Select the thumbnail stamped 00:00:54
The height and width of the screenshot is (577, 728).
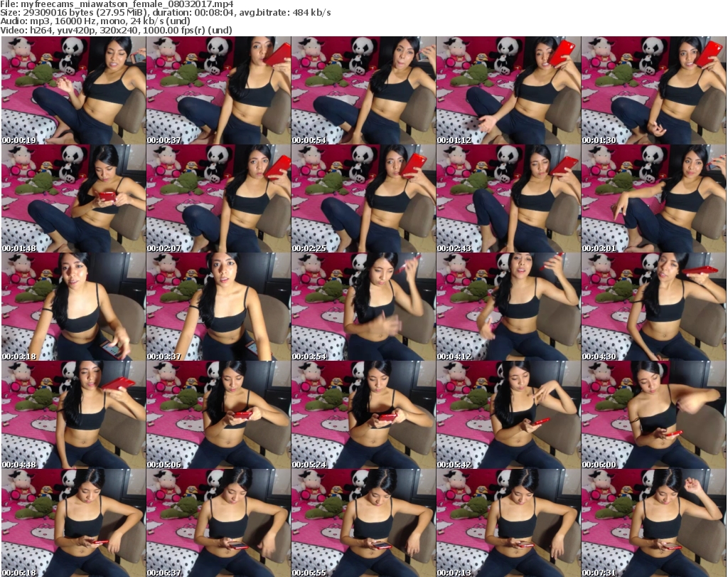363,90
